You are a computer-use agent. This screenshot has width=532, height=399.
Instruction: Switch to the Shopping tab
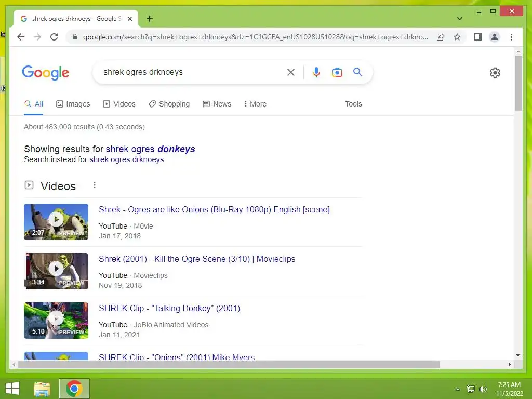click(169, 104)
